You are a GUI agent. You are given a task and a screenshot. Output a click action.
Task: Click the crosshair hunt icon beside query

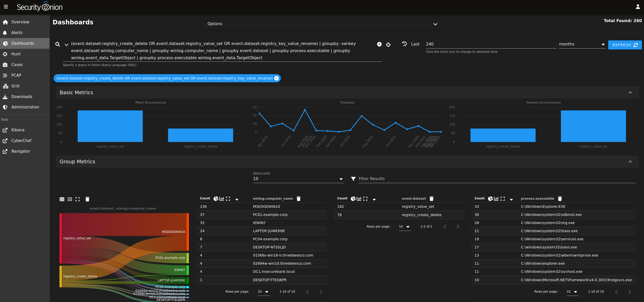tap(388, 45)
